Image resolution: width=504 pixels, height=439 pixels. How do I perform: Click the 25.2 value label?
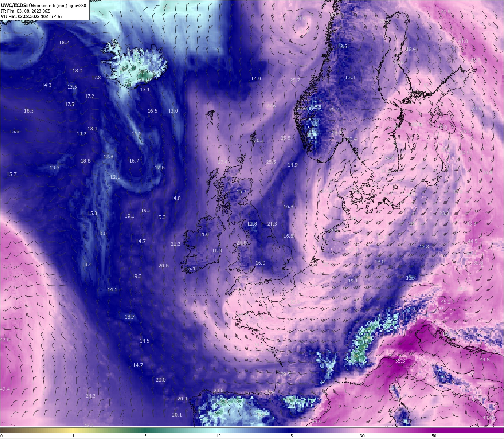pyautogui.click(x=334, y=109)
